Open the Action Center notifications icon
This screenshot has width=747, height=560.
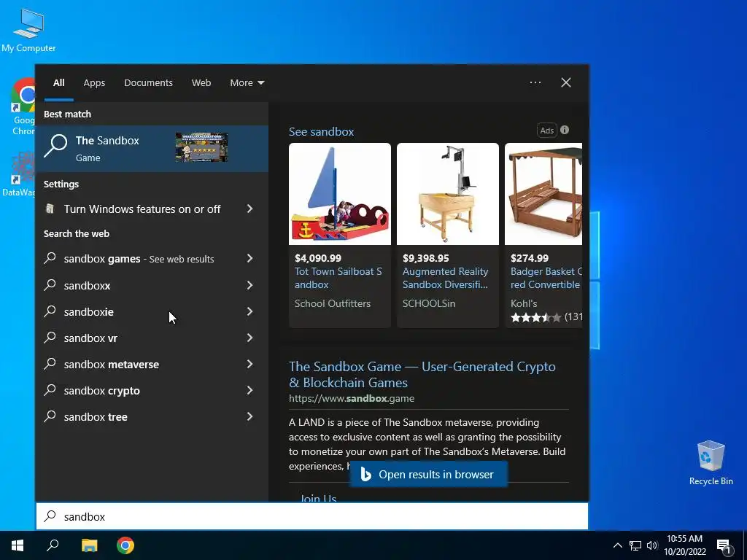pos(724,545)
